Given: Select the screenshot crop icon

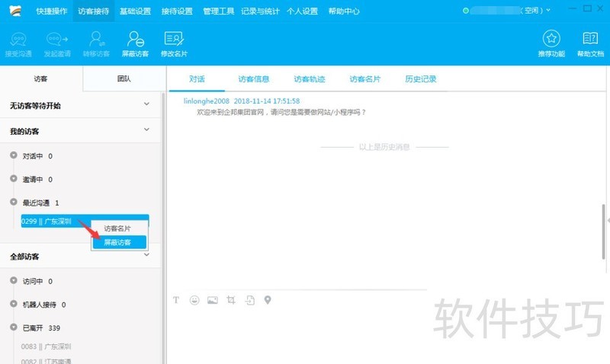Looking at the screenshot, I should coord(231,300).
